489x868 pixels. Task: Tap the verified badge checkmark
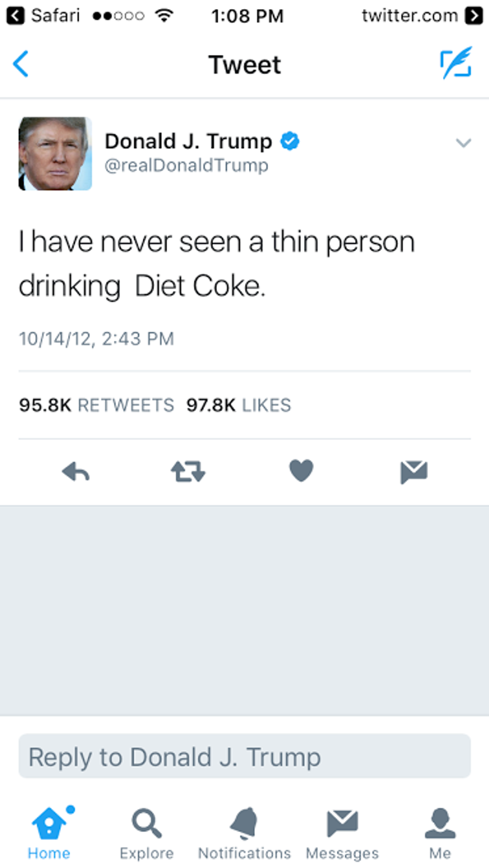[x=289, y=141]
